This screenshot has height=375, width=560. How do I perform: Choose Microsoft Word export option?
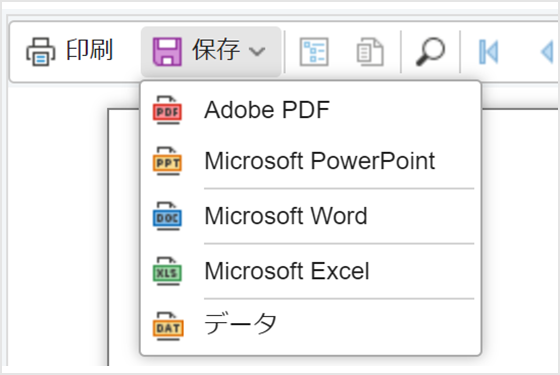311,216
